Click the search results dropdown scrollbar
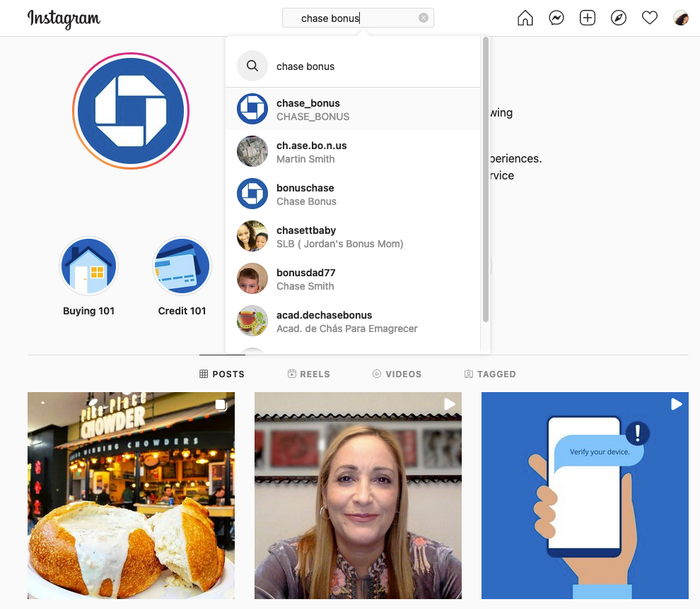This screenshot has width=700, height=609. (486, 179)
